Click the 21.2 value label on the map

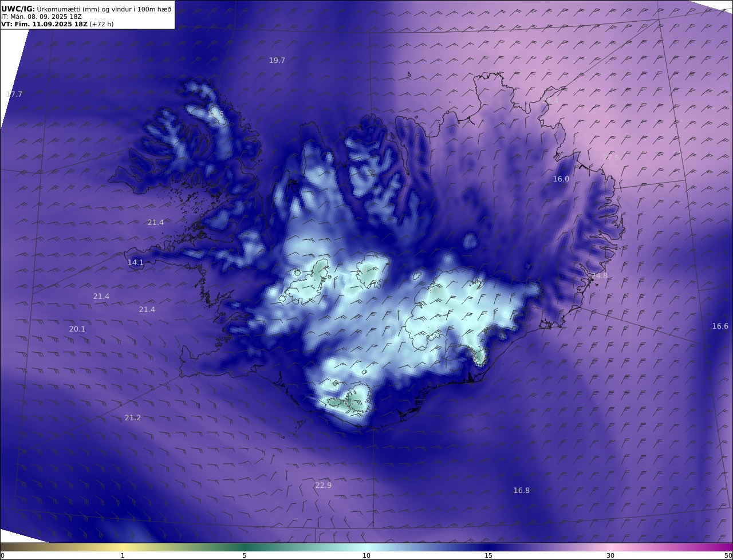point(133,417)
